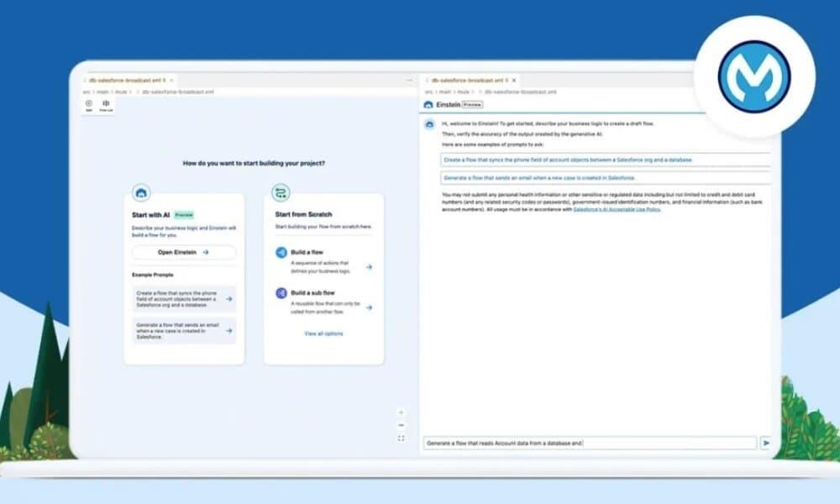
Task: Click the flow icon above Start from Scratch
Action: pos(281,192)
